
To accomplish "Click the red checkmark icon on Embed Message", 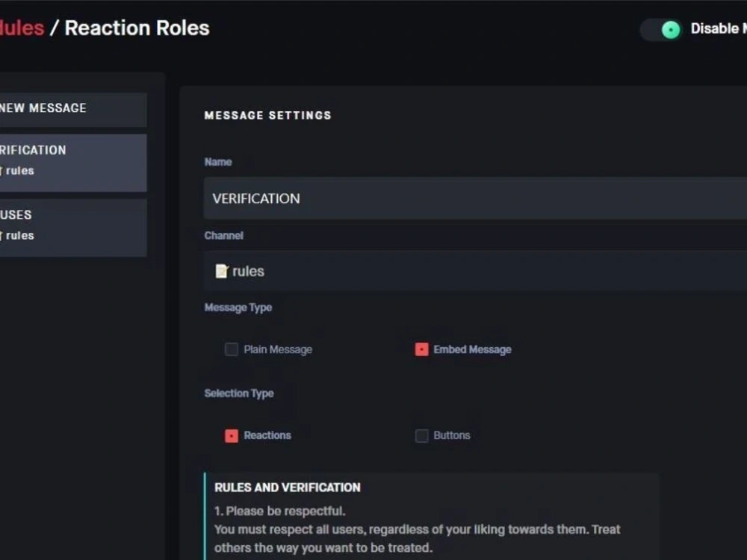I will click(x=420, y=349).
